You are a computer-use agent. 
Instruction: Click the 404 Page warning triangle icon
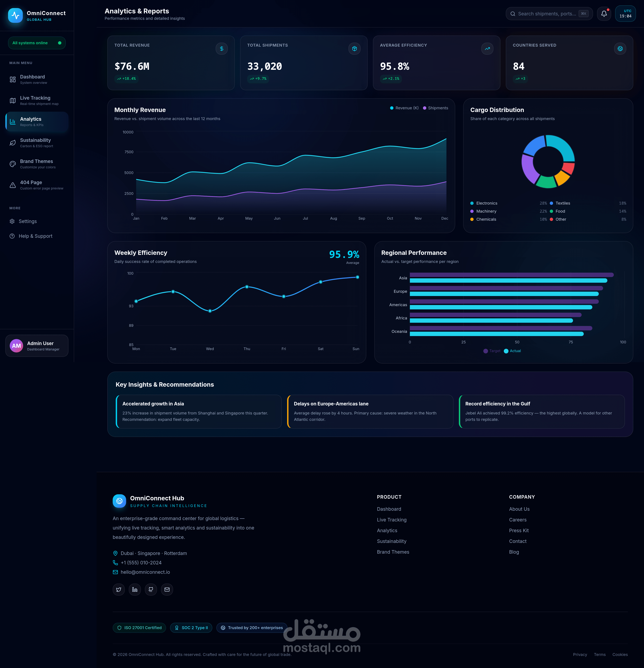13,185
